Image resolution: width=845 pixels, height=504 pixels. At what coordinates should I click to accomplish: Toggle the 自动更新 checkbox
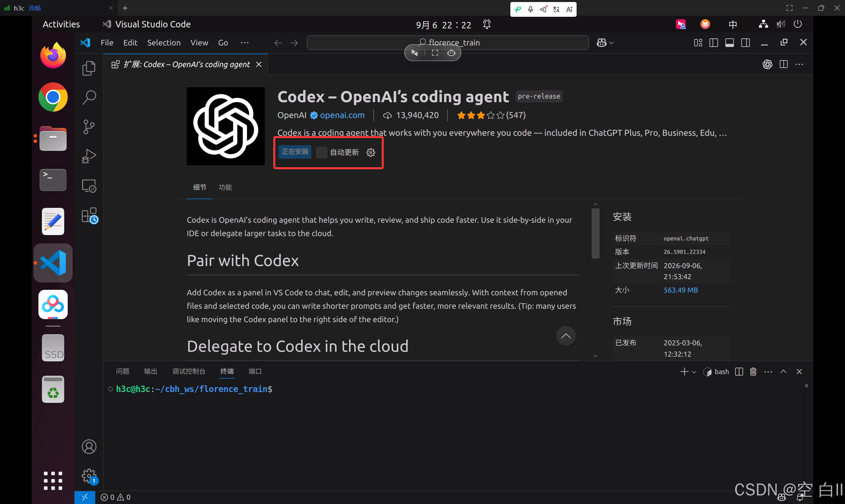[x=321, y=152]
